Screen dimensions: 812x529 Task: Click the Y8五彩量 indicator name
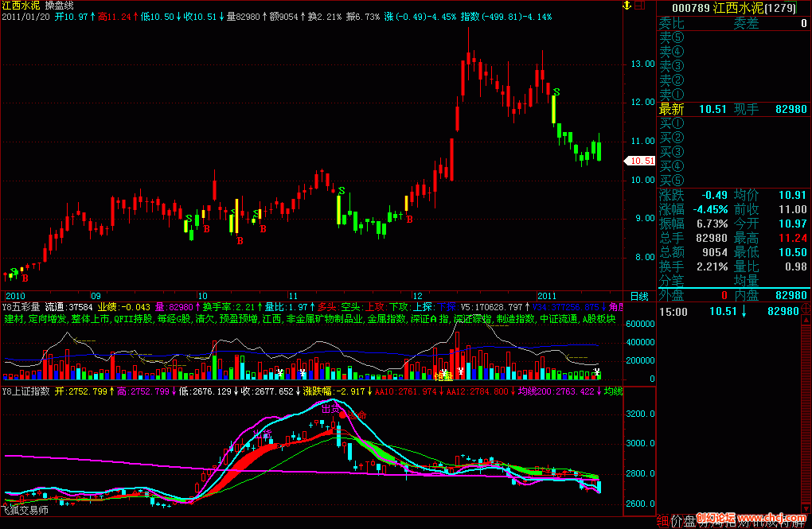(21, 307)
